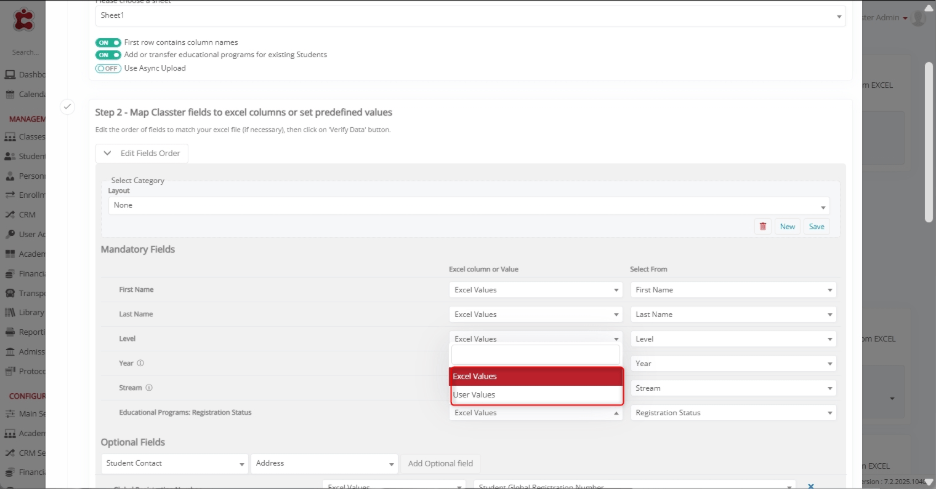Image resolution: width=936 pixels, height=489 pixels.
Task: Open the First Name 'Select From' dropdown
Action: tap(733, 290)
